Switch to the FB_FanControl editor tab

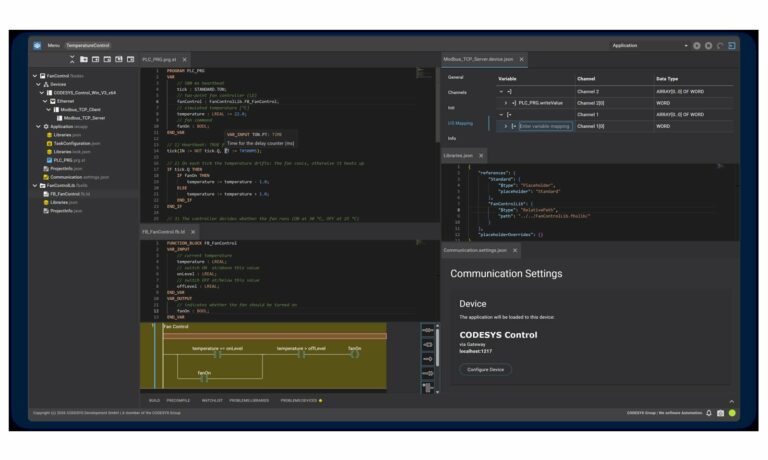[164, 232]
